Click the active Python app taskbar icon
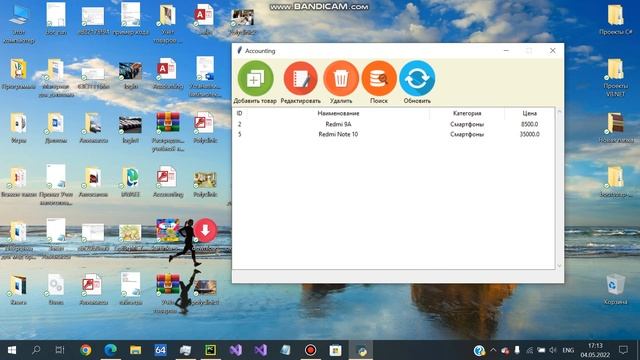Image resolution: width=640 pixels, height=360 pixels. (x=361, y=350)
